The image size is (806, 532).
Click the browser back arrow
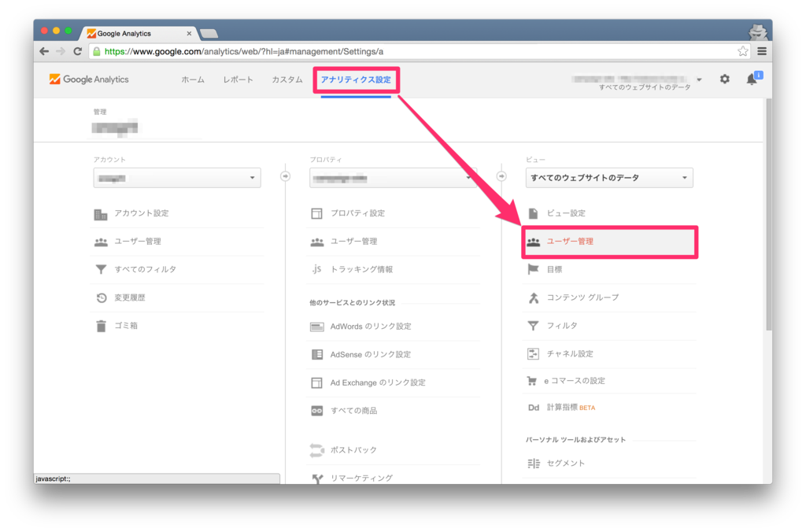[44, 51]
